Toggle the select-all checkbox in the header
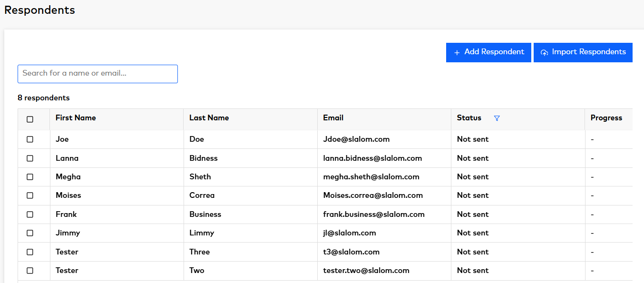 point(30,119)
